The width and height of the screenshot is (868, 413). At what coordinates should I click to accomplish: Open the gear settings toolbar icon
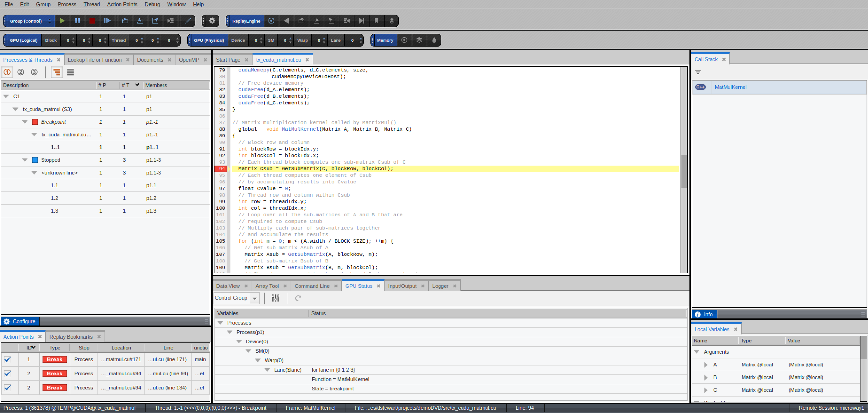point(212,21)
